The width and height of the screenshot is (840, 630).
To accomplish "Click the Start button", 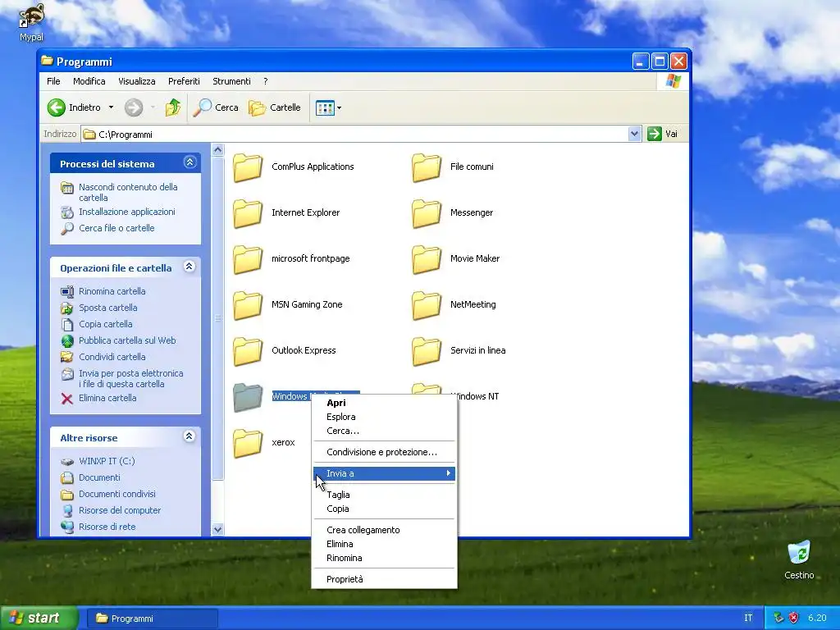I will point(38,619).
